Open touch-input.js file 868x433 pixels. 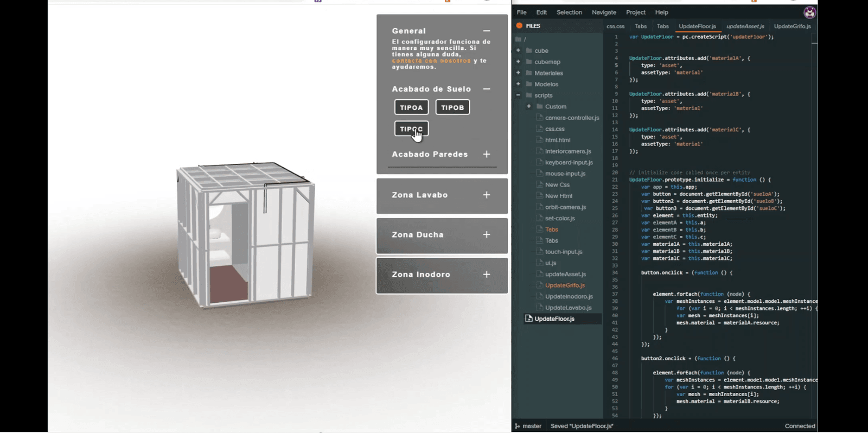point(564,252)
